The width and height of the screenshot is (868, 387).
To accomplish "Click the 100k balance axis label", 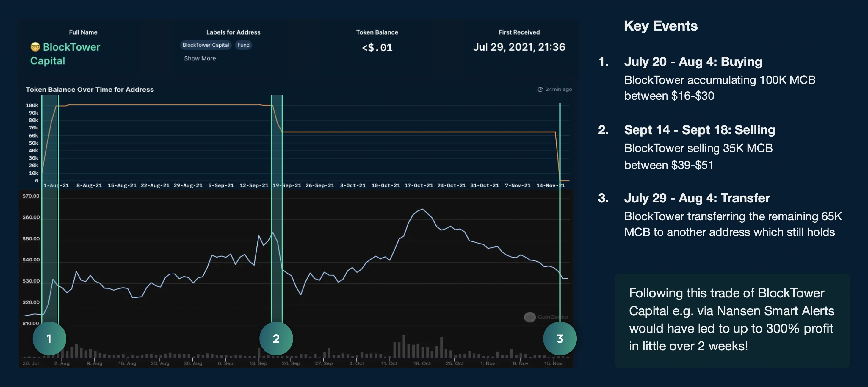I will (32, 105).
